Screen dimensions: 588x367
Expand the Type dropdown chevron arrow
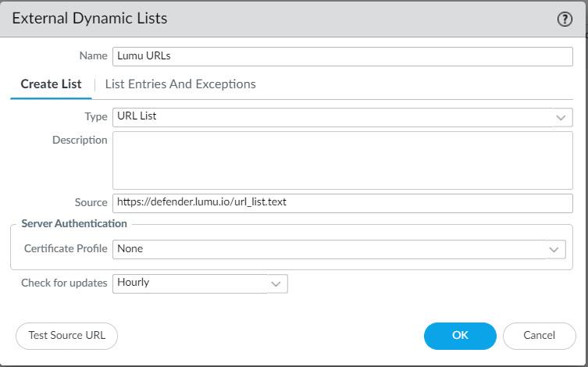[561, 117]
